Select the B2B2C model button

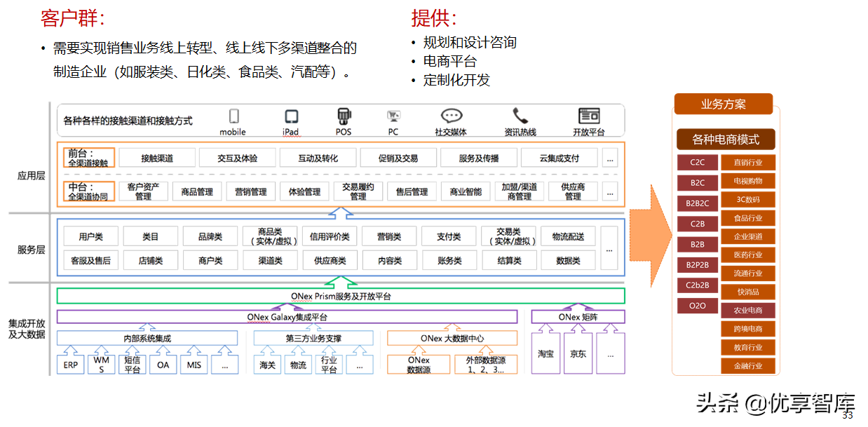pyautogui.click(x=697, y=203)
